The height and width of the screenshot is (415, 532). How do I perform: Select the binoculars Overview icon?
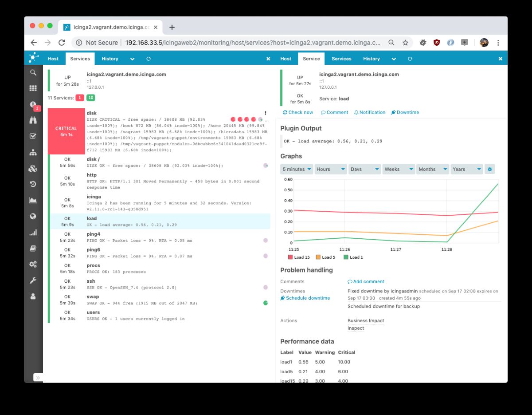pyautogui.click(x=33, y=120)
